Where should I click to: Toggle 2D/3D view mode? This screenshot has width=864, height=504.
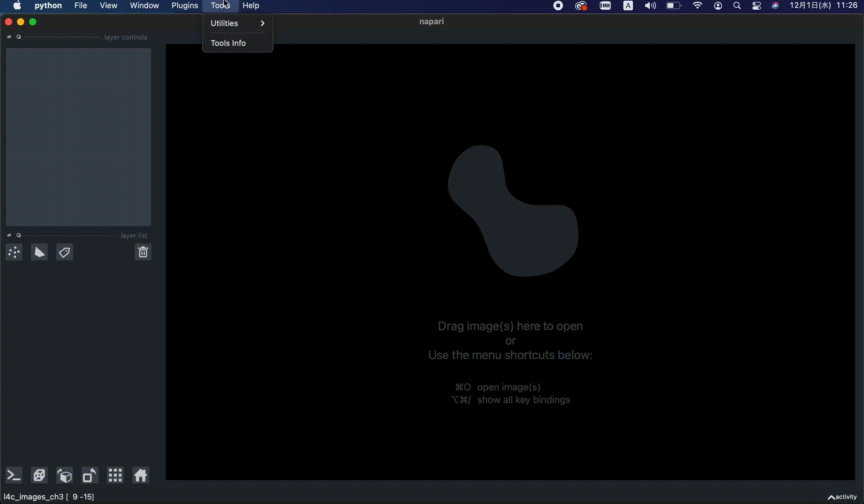point(39,475)
